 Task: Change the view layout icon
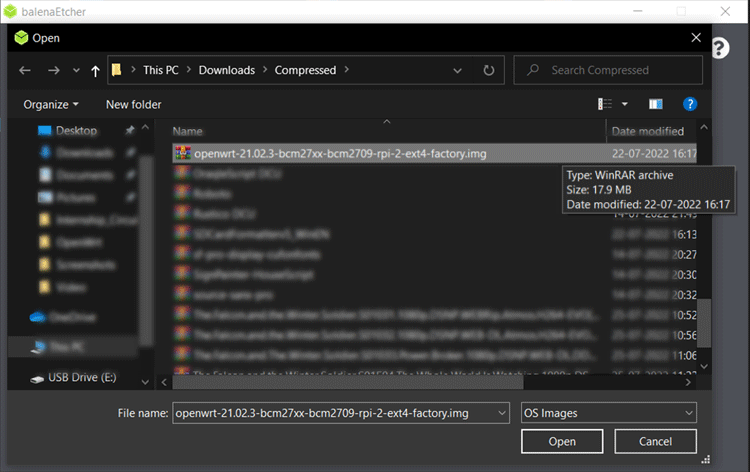click(x=605, y=104)
